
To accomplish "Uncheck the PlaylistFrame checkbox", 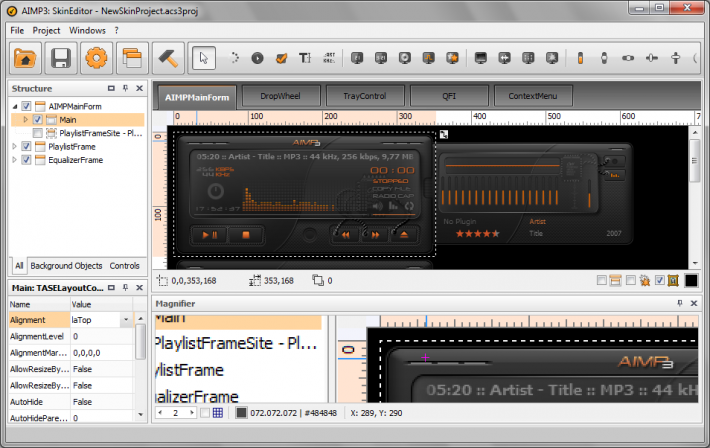I will click(x=26, y=146).
